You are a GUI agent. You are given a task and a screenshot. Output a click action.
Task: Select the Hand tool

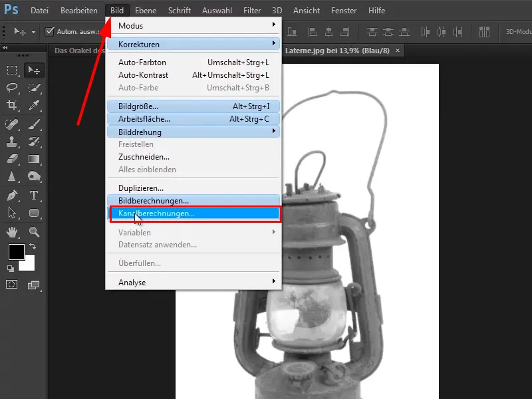(x=12, y=232)
